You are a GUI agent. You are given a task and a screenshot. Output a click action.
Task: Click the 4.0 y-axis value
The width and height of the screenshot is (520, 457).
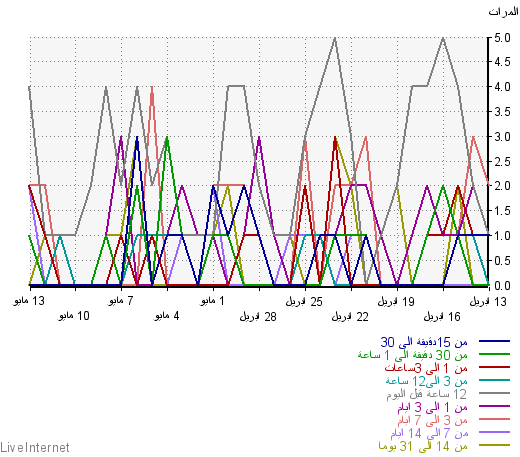point(502,87)
